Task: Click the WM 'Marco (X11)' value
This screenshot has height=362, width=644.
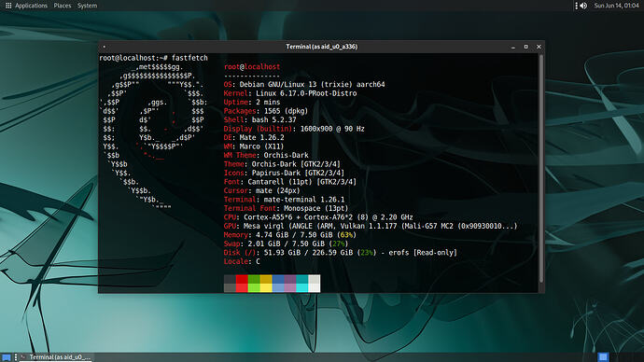Action: (x=261, y=146)
